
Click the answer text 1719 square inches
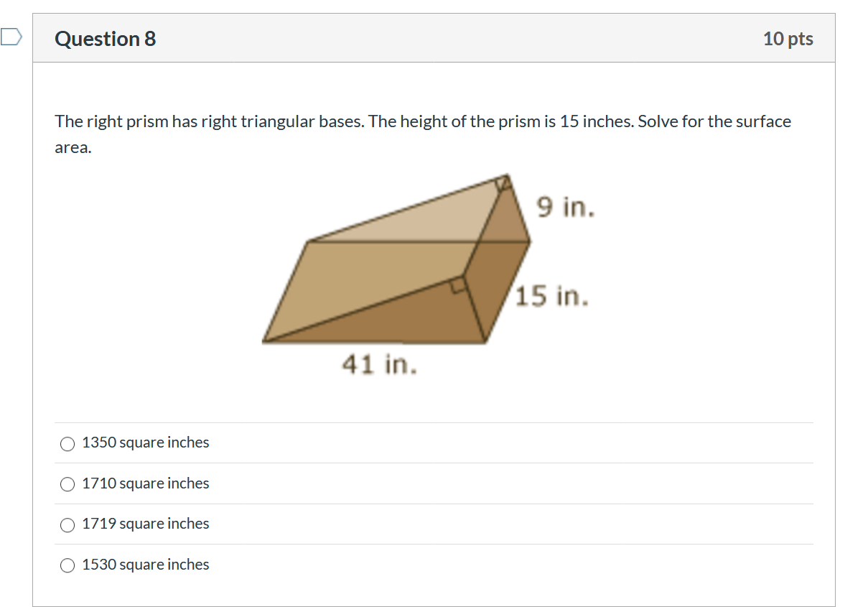pyautogui.click(x=145, y=524)
